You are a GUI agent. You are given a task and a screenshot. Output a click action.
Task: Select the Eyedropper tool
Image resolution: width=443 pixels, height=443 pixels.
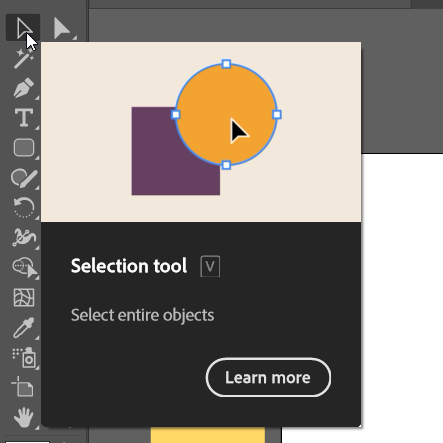[x=24, y=328]
